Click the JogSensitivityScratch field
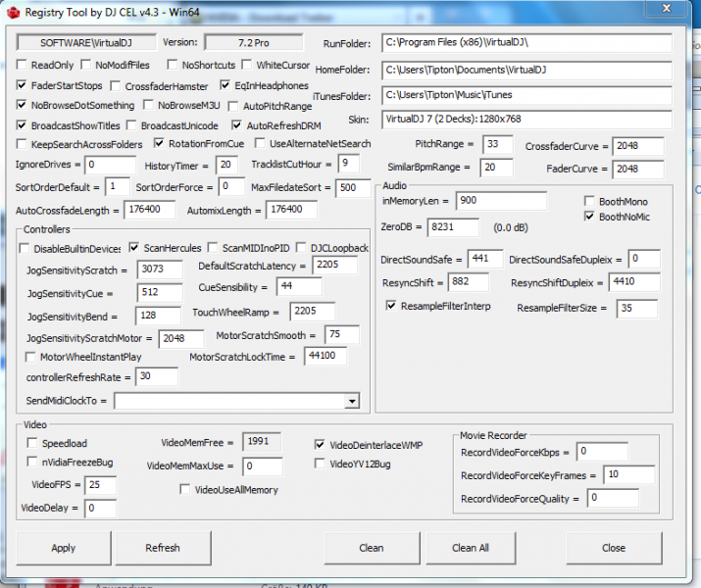Viewport: 701px width, 588px height. point(160,269)
